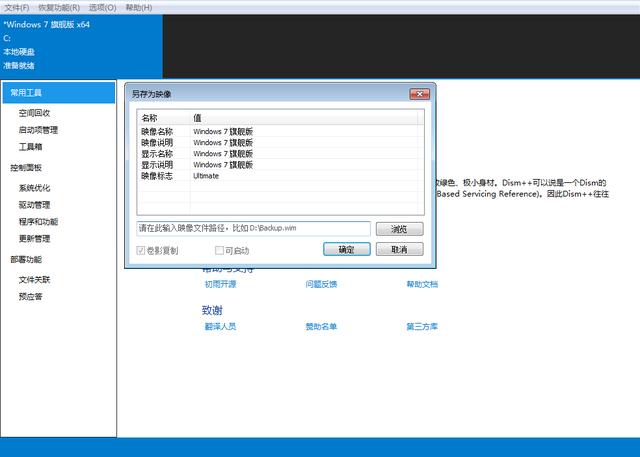Open 预应答 in sidebar
Screen dimensions: 640x457
click(x=30, y=296)
